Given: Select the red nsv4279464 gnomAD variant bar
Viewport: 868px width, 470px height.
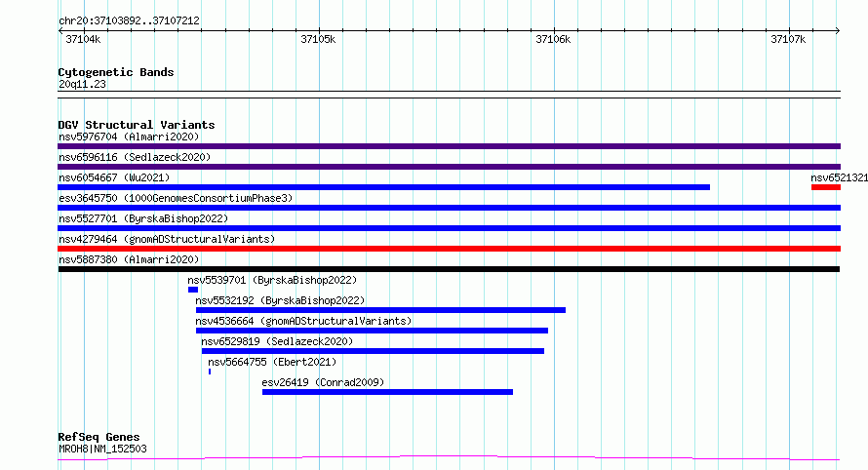Looking at the screenshot, I should click(449, 249).
